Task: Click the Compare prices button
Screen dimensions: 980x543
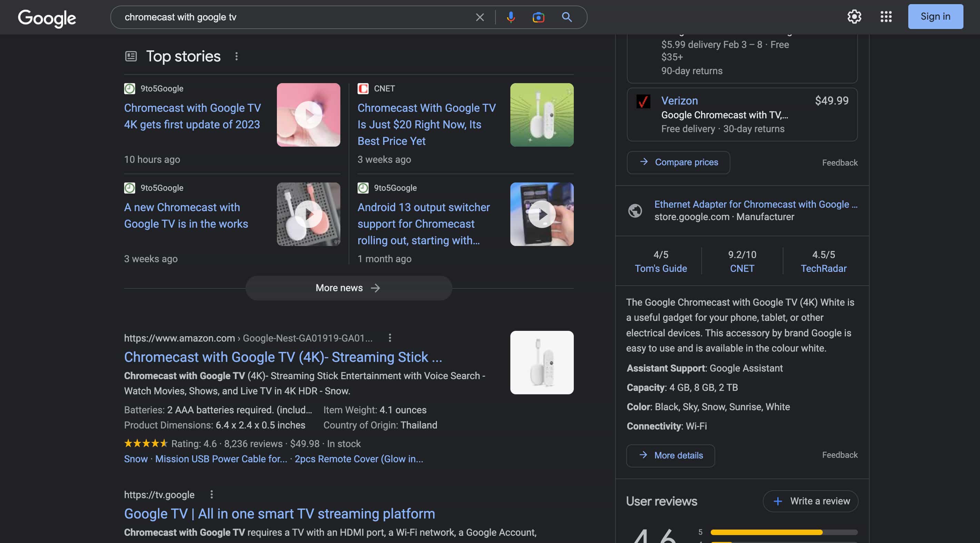Action: (678, 162)
